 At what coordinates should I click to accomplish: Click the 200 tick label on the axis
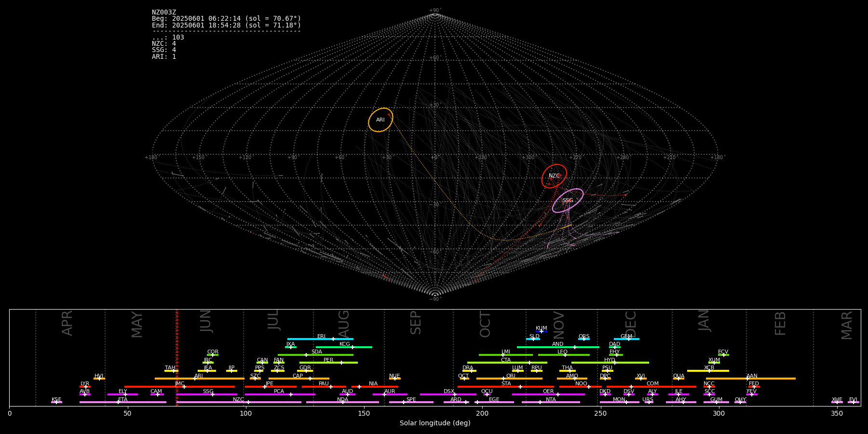482,413
